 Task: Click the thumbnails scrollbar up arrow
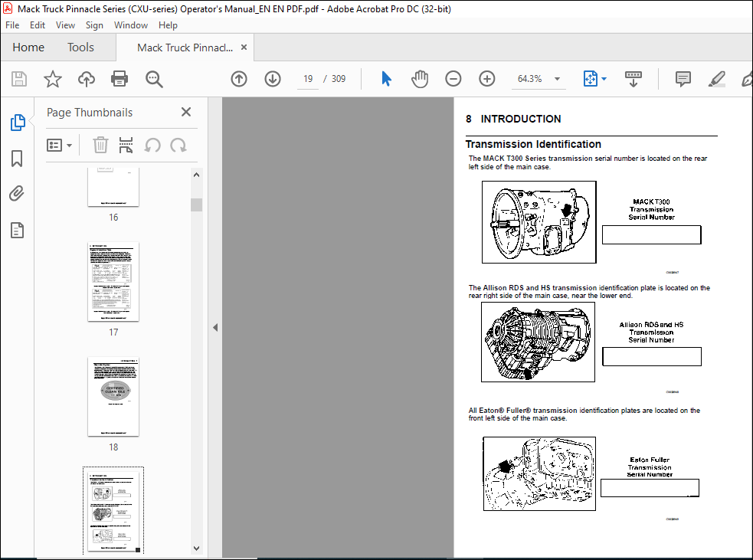(196, 175)
